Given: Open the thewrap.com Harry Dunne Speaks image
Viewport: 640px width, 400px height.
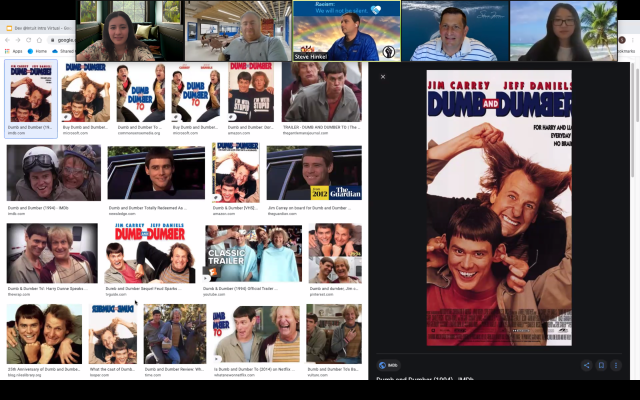Looking at the screenshot, I should click(x=52, y=253).
